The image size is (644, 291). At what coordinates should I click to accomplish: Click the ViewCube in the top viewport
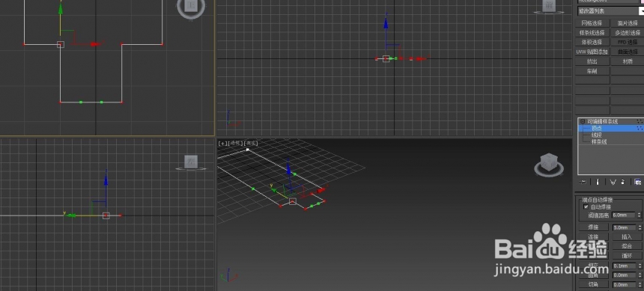coord(191,7)
